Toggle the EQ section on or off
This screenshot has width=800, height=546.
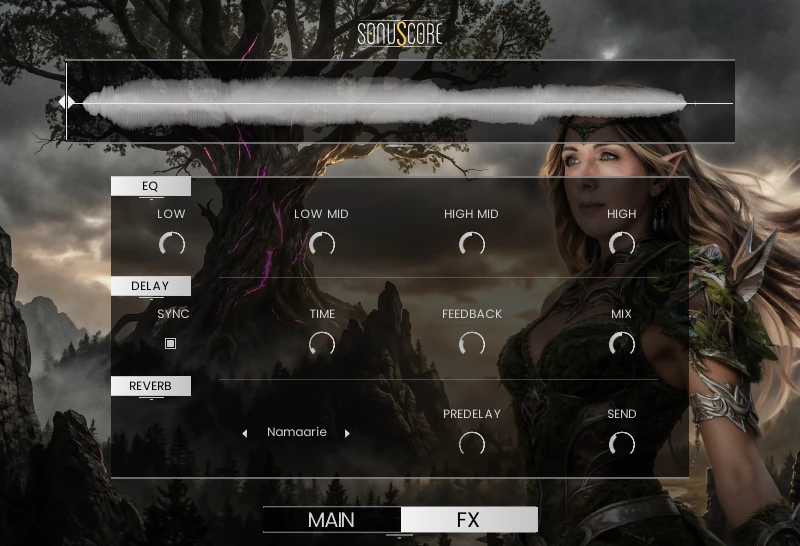pos(150,186)
